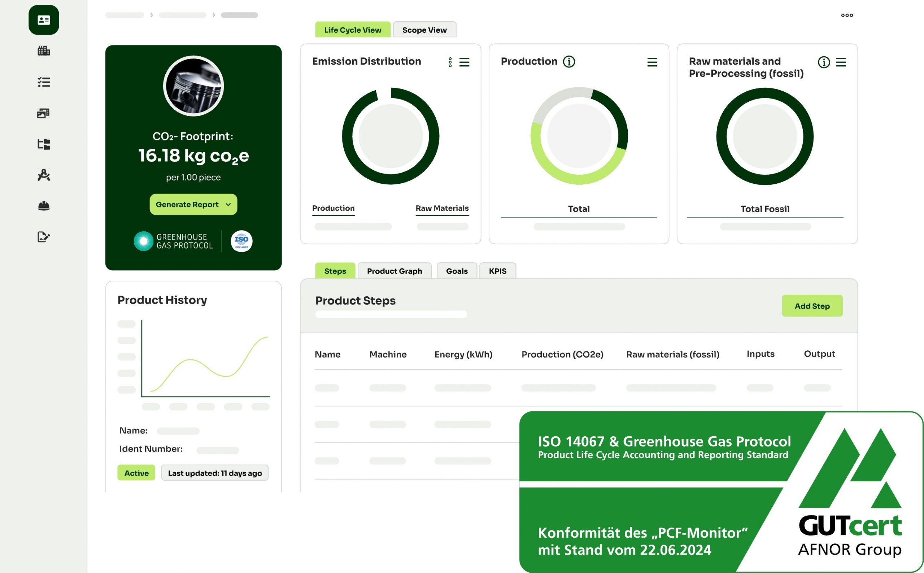Open the Emission Distribution hamburger menu
This screenshot has height=573, width=924.
click(464, 62)
